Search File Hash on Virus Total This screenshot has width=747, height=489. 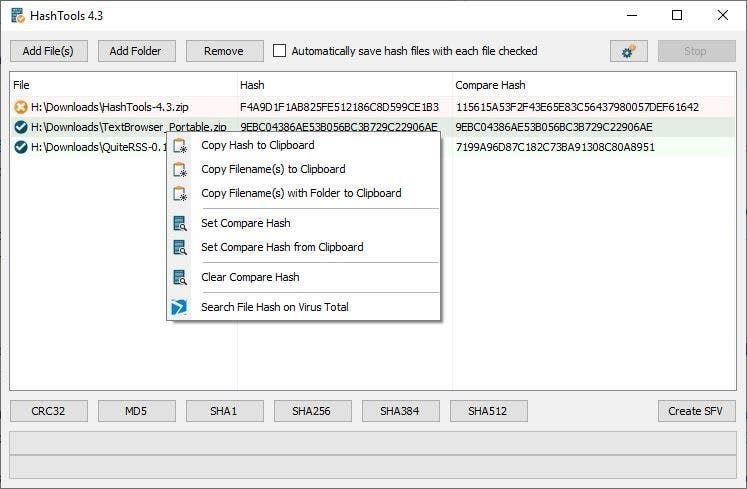pyautogui.click(x=303, y=307)
